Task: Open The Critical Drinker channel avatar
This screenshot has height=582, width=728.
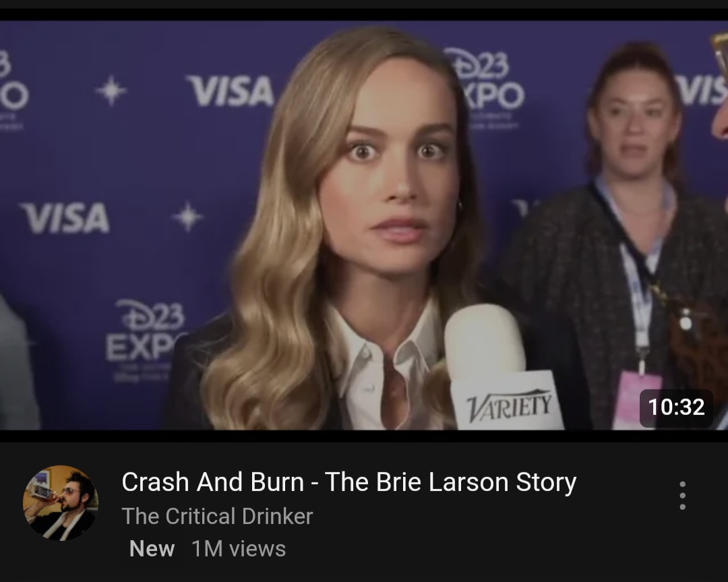Action: click(61, 503)
